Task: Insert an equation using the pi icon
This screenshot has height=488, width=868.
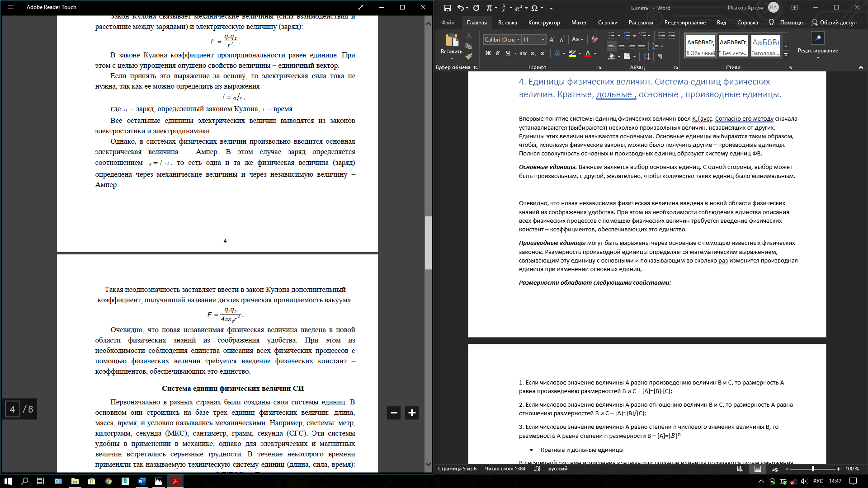Action: (489, 8)
